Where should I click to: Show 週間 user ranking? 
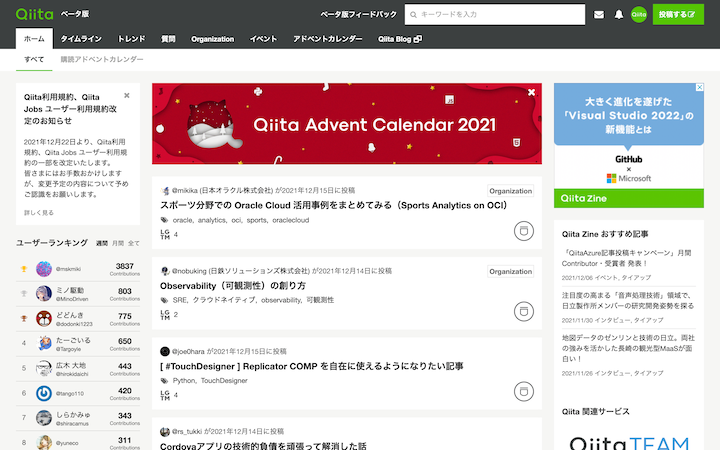point(102,243)
